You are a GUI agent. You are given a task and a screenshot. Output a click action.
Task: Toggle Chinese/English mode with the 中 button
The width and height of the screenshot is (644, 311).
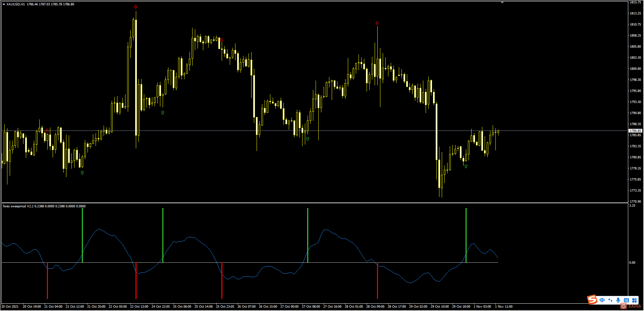[602, 300]
